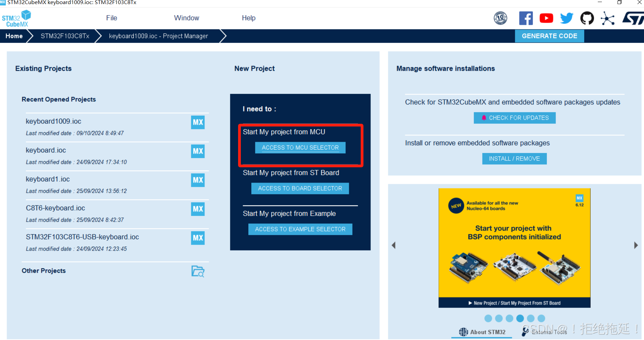This screenshot has height=340, width=644.
Task: Open recent project keyboard1009.ioc
Action: pyautogui.click(x=53, y=121)
